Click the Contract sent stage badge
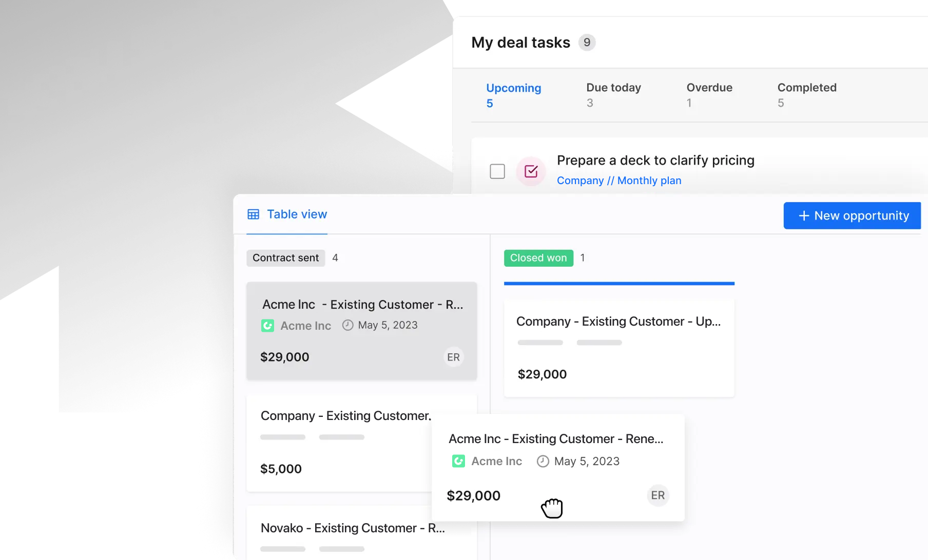 coord(286,258)
